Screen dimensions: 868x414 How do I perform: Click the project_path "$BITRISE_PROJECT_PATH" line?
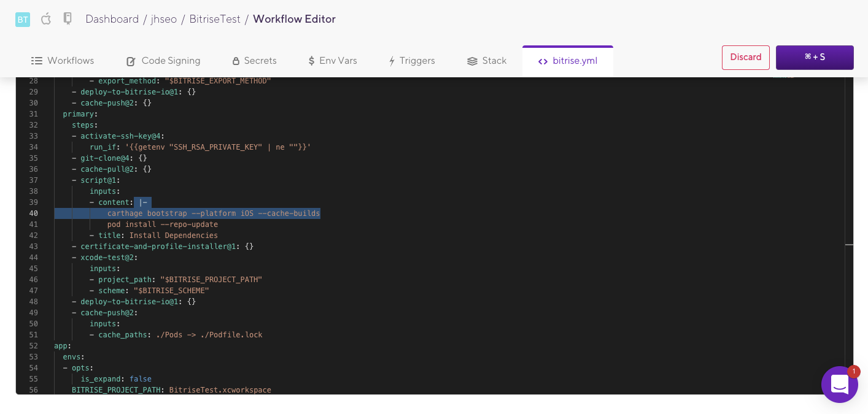[x=176, y=280]
